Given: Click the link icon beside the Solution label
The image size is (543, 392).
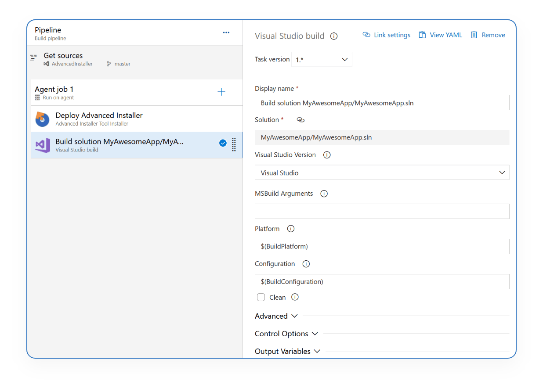Looking at the screenshot, I should click(300, 119).
